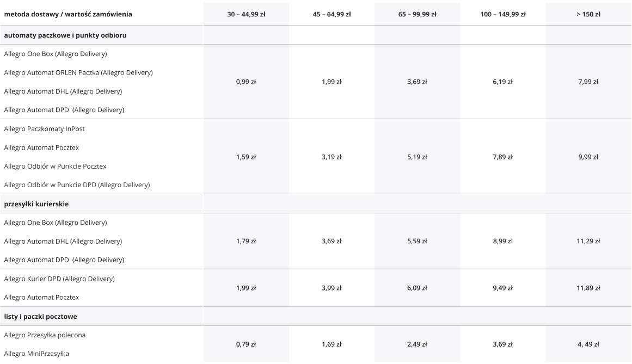Click "Allegro Automat ORLEN Paczka" row label

click(78, 73)
